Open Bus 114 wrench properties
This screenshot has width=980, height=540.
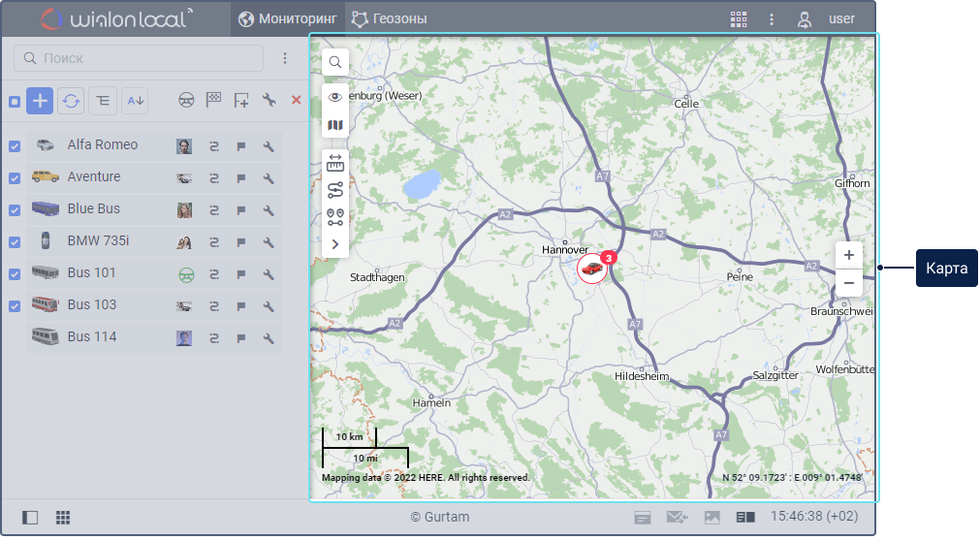pyautogui.click(x=269, y=338)
